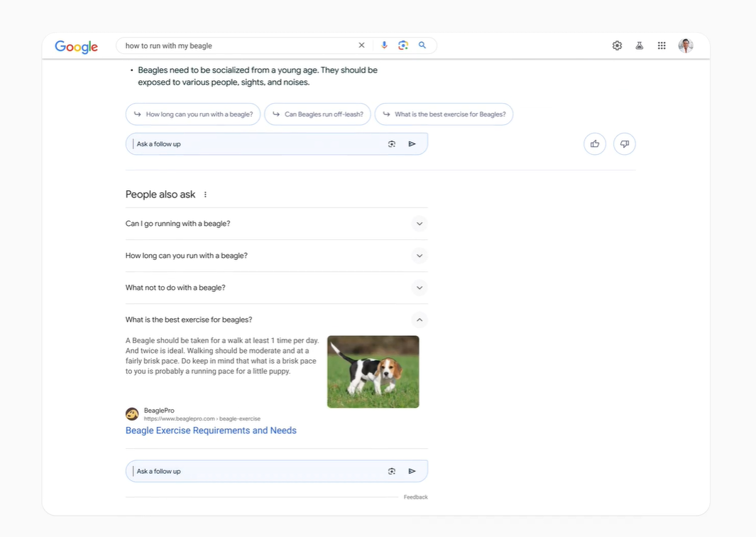Open the People also ask options menu
Viewport: 756px width, 537px height.
(x=205, y=194)
